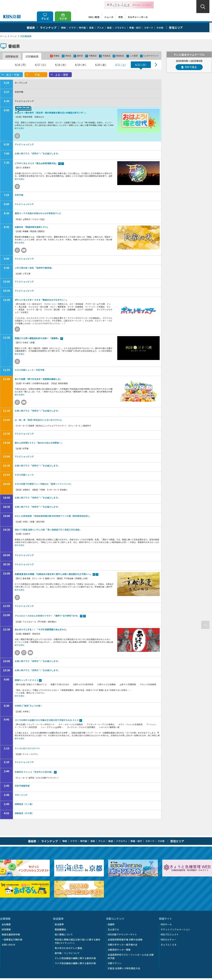Expand 続きを読む under おはよう!輝き世代
Screen dimensions: 212x980
coord(19,128)
